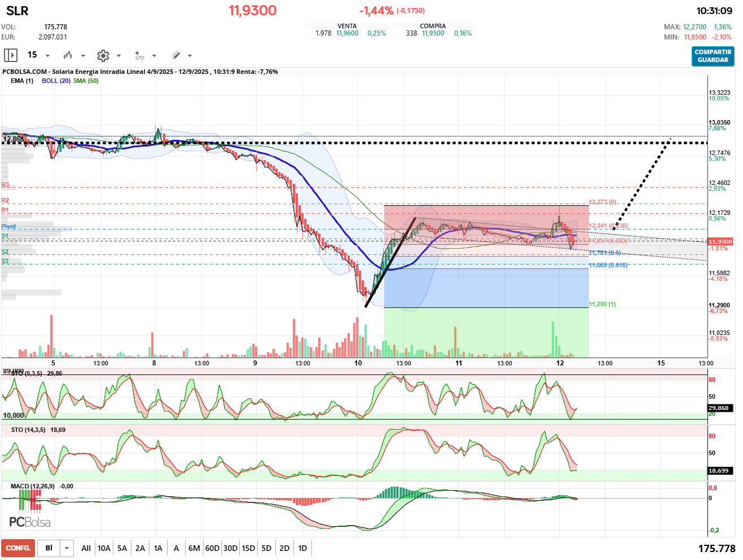Click the VENTA price 11,9600

tap(347, 33)
